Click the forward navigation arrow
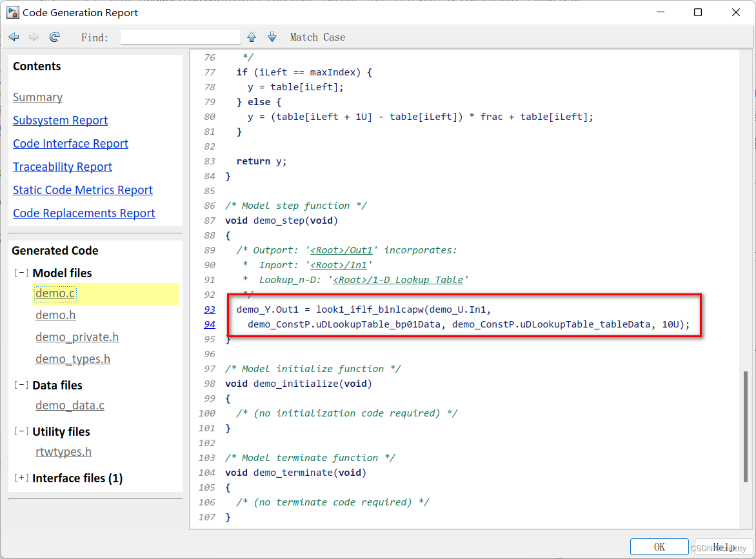The width and height of the screenshot is (756, 559). (x=34, y=37)
